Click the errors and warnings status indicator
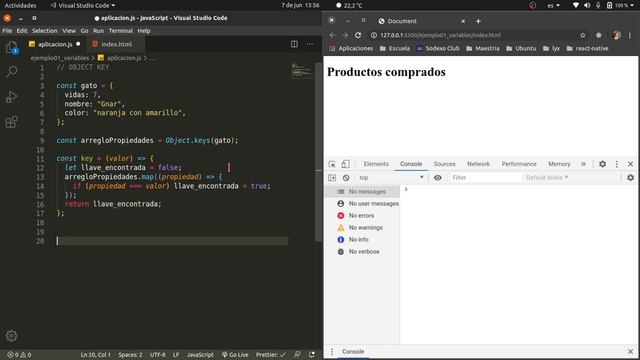This screenshot has height=360, width=640. pyautogui.click(x=19, y=355)
